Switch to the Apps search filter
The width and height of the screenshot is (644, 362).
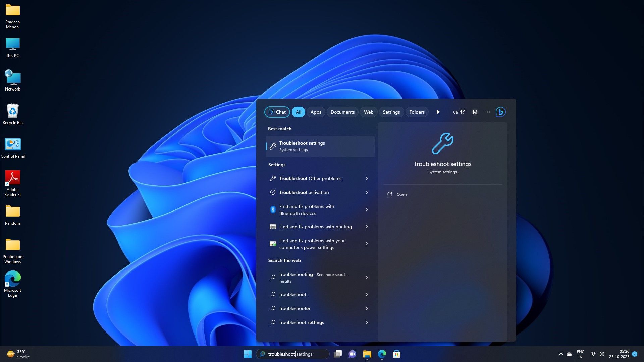pyautogui.click(x=315, y=112)
